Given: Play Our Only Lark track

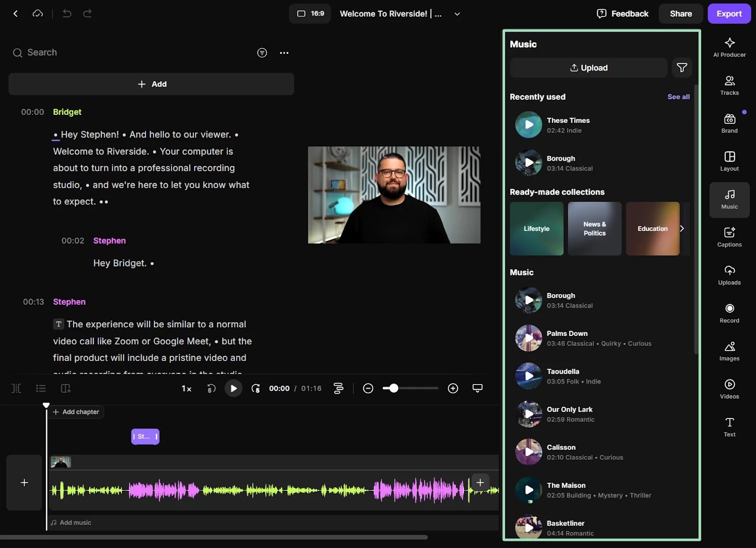Looking at the screenshot, I should click(x=529, y=414).
